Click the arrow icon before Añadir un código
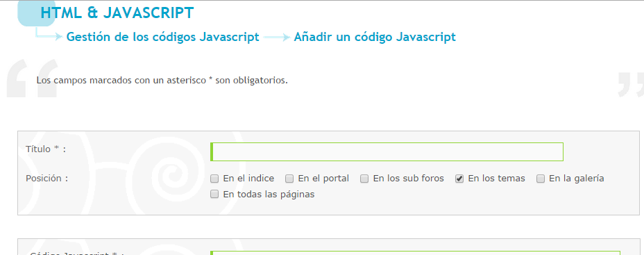This screenshot has width=644, height=255. coord(277,37)
